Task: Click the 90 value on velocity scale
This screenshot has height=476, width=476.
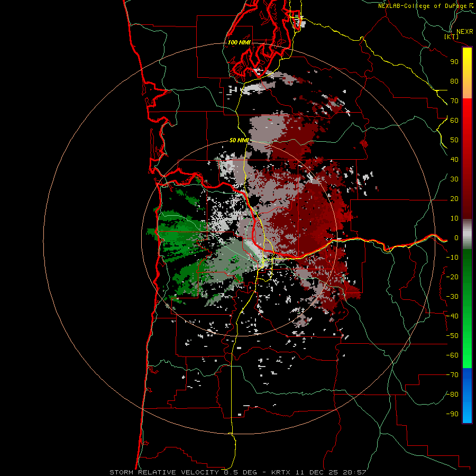Action: (454, 62)
